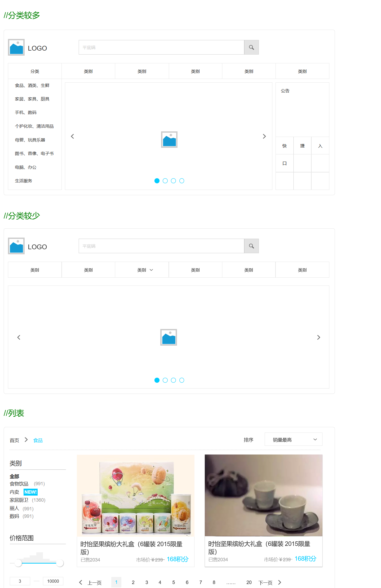Image resolution: width=381 pixels, height=588 pixels.
Task: Select the second dot of the small carousel
Action: point(165,181)
